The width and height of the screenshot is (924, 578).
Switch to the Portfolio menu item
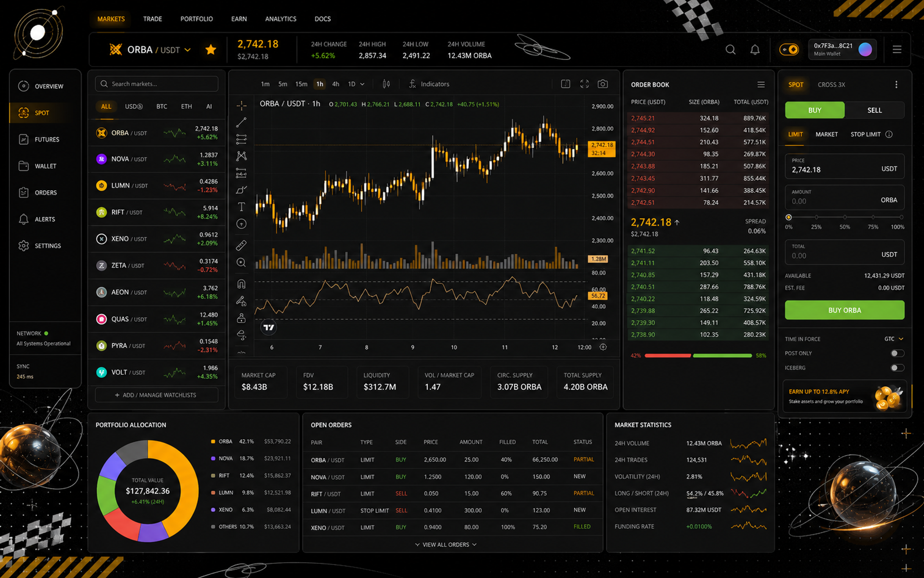pyautogui.click(x=196, y=19)
